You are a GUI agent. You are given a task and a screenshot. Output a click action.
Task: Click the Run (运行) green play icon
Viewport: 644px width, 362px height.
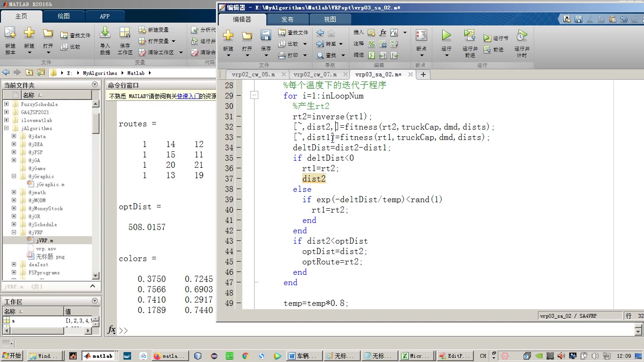(446, 35)
